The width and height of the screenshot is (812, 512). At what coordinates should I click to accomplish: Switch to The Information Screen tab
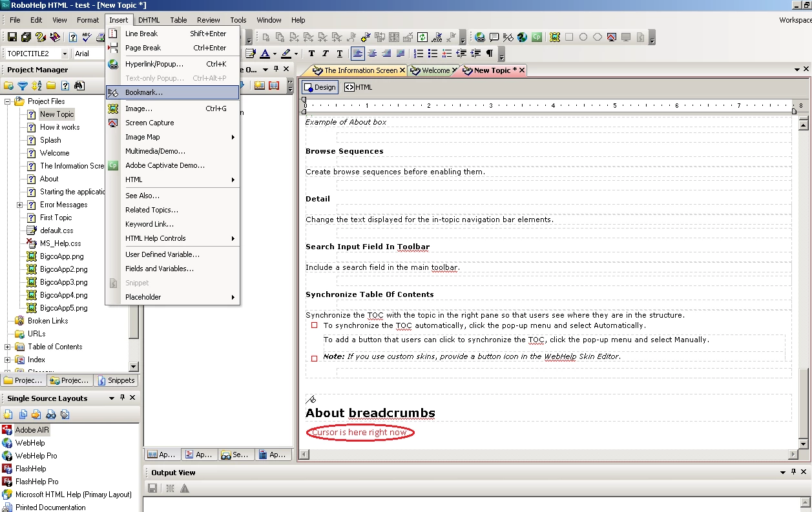[359, 70]
